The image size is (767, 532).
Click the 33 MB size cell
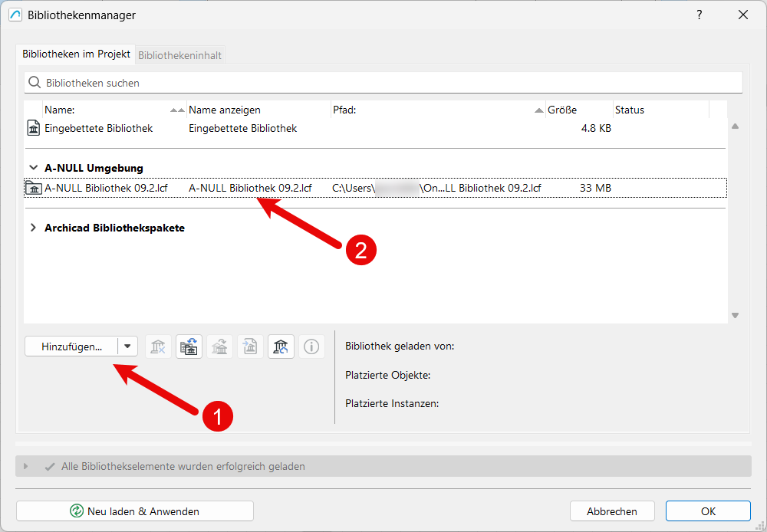tap(595, 189)
